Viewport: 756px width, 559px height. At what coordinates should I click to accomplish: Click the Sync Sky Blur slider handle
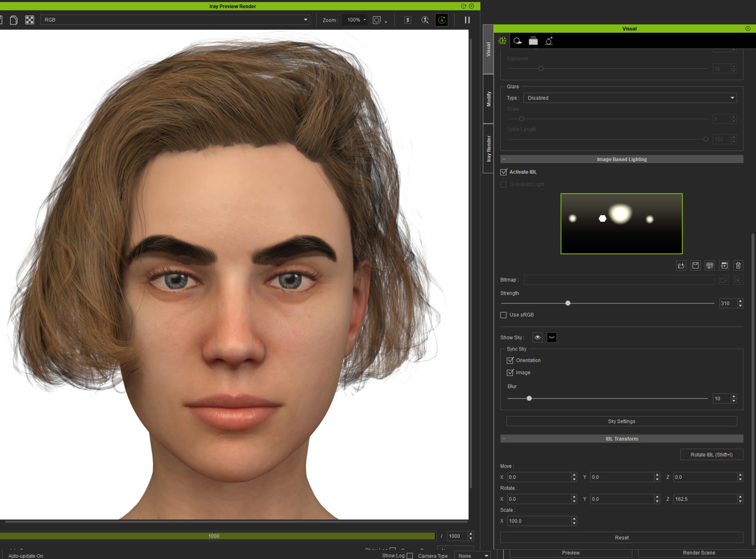click(x=529, y=398)
